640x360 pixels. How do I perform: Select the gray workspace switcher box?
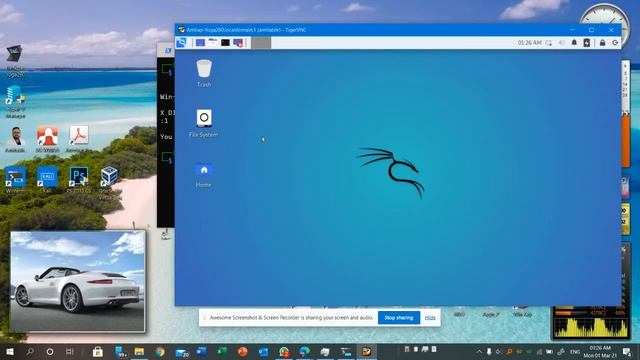pyautogui.click(x=261, y=42)
